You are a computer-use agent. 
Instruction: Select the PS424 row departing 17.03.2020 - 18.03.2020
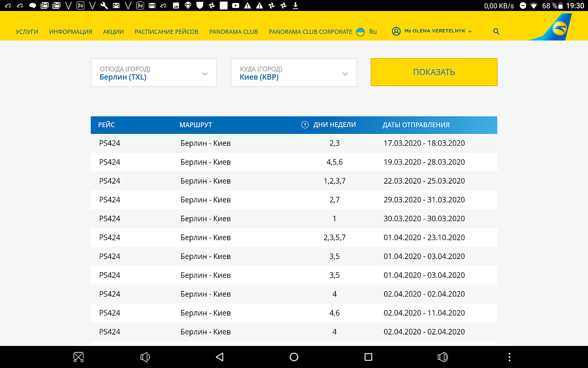click(294, 143)
